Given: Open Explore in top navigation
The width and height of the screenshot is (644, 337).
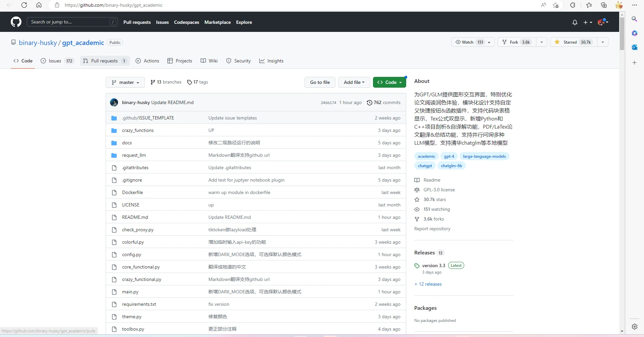Looking at the screenshot, I should click(x=244, y=22).
